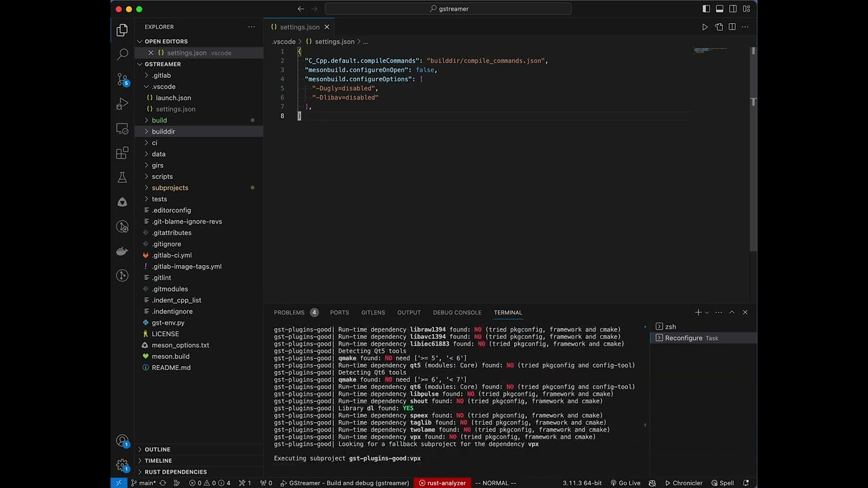The width and height of the screenshot is (868, 488).
Task: Click Python 3.11.3 64-bit interpreter
Action: point(582,483)
